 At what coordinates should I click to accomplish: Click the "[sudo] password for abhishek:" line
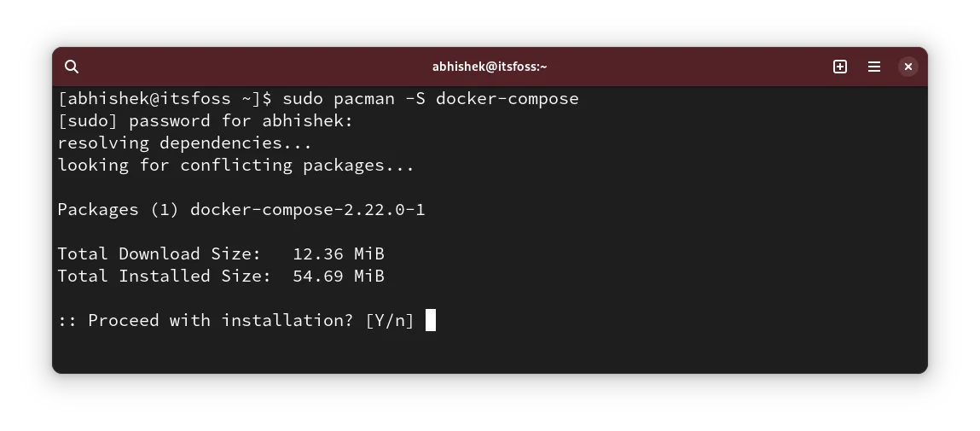tap(205, 121)
